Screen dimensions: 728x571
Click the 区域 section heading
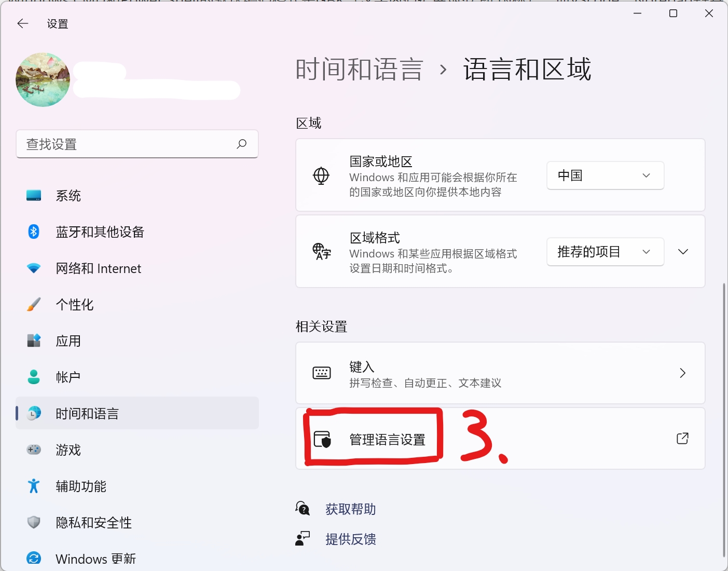[x=309, y=123]
